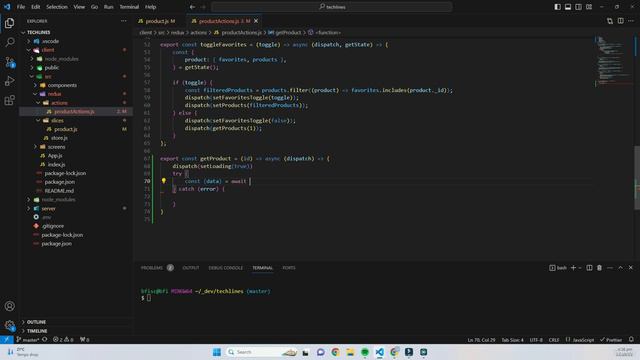Open editor more actions ellipsis
The height and width of the screenshot is (360, 640).
pyautogui.click(x=631, y=21)
